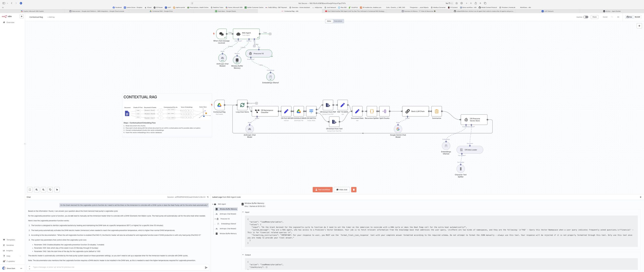
Task: Select the Pinecone VS node
Action: (259, 53)
